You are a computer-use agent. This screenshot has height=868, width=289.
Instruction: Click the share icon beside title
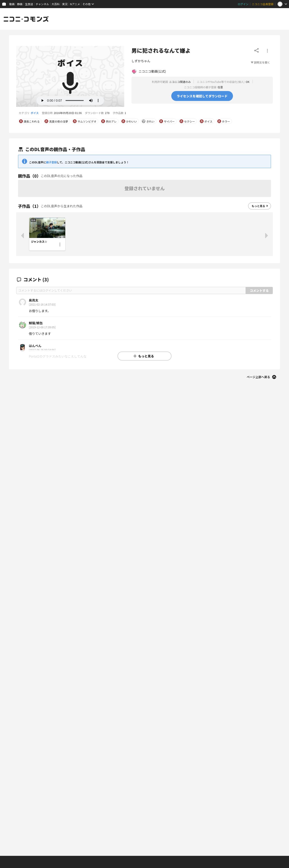pyautogui.click(x=256, y=50)
